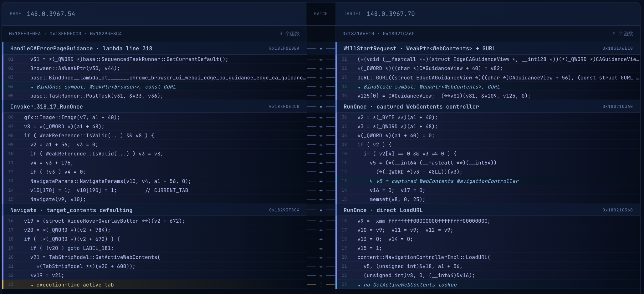Click the "v2 = *(_BYTE **)(a1 + 40)" line
644x294 pixels.
click(488, 117)
